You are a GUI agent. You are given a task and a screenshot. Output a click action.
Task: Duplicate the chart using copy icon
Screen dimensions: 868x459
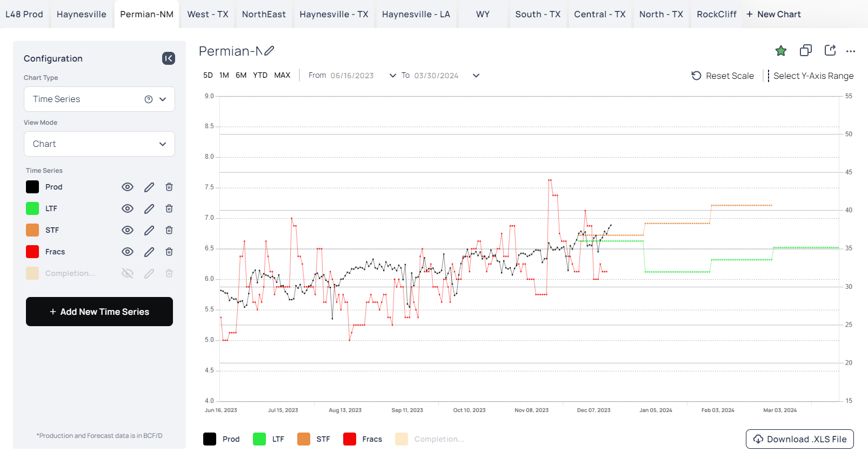click(x=805, y=51)
